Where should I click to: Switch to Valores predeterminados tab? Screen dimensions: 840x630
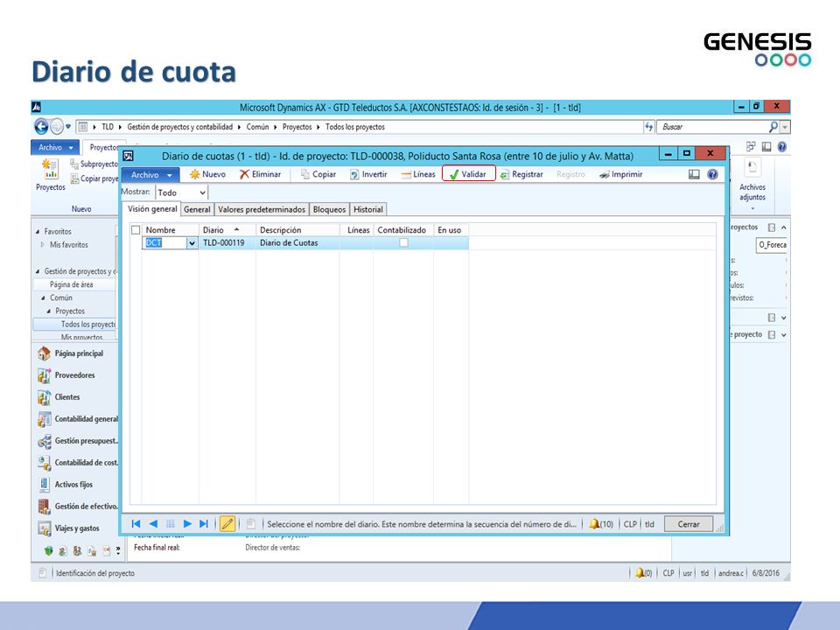click(262, 209)
